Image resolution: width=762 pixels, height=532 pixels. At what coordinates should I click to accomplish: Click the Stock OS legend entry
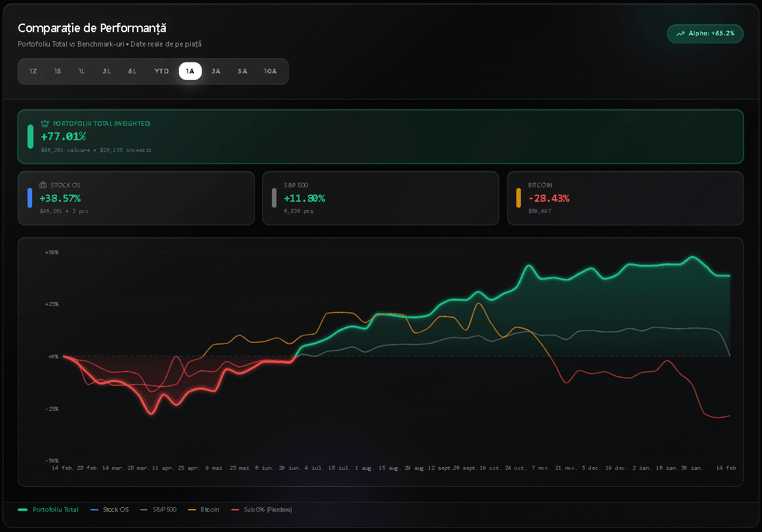tap(115, 509)
